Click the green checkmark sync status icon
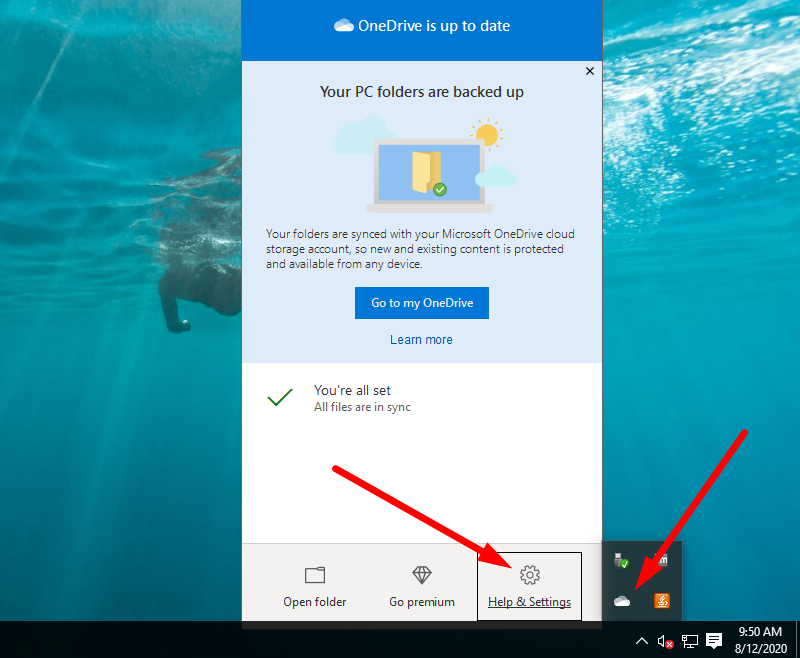This screenshot has height=658, width=800. tap(280, 398)
